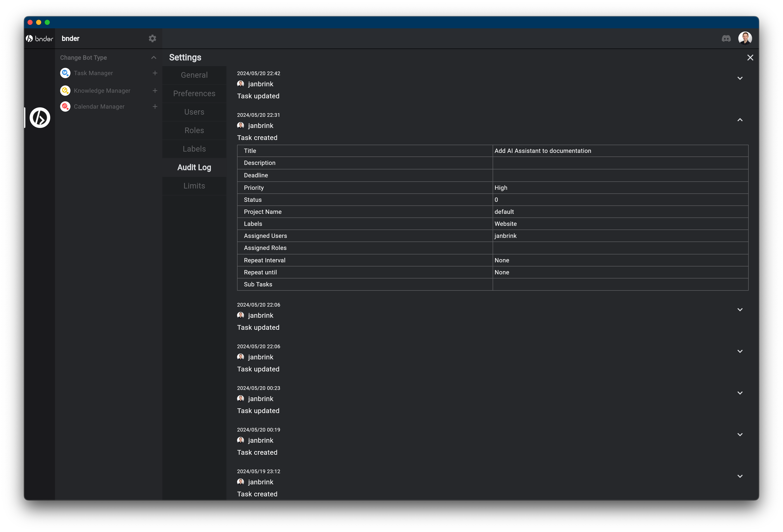This screenshot has width=783, height=532.
Task: Select the bnder server icon in sidebar
Action: coord(40,117)
